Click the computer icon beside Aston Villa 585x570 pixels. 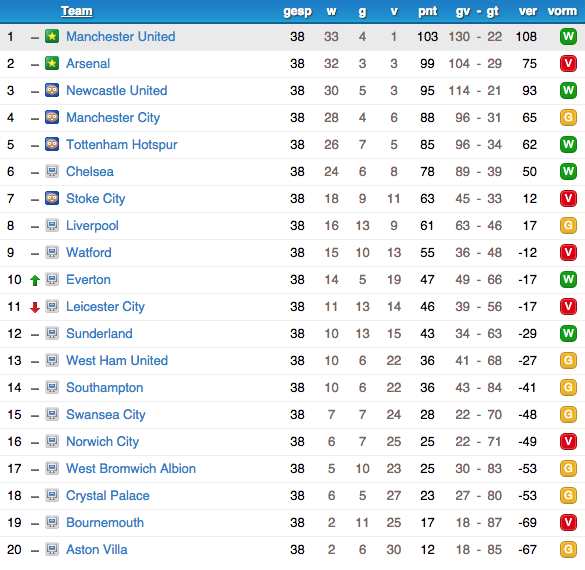[x=52, y=549]
